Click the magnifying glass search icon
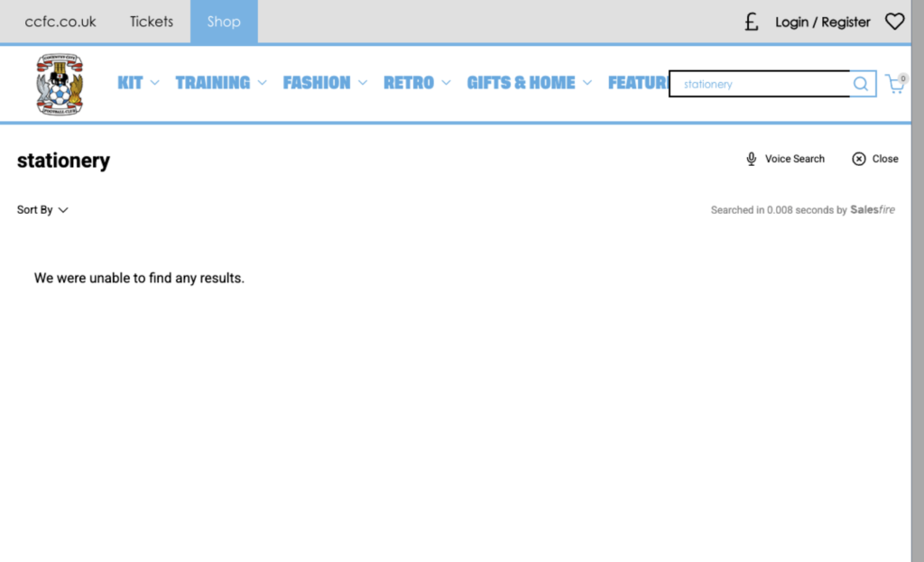924x562 pixels. point(862,84)
